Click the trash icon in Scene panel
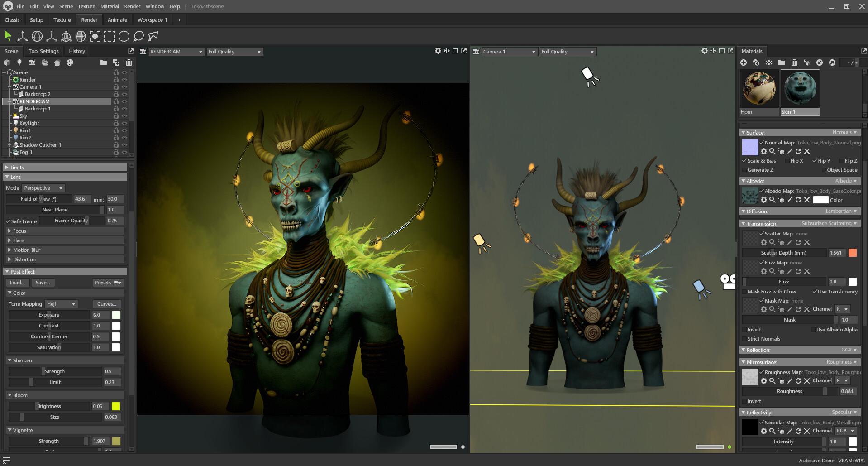Viewport: 868px width, 466px height. coord(129,62)
